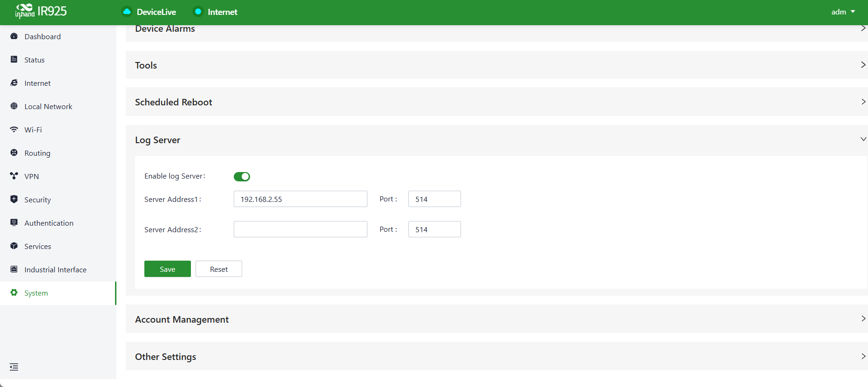Viewport: 868px width, 387px height.
Task: Select the Industrial Interface menu item
Action: pyautogui.click(x=58, y=270)
